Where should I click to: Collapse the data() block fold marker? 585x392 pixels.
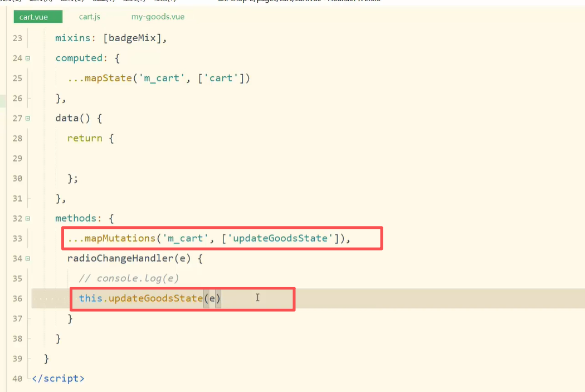pos(28,118)
